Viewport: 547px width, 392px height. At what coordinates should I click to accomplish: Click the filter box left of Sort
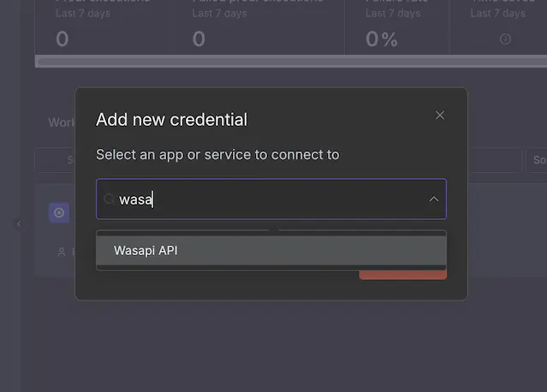pos(495,161)
